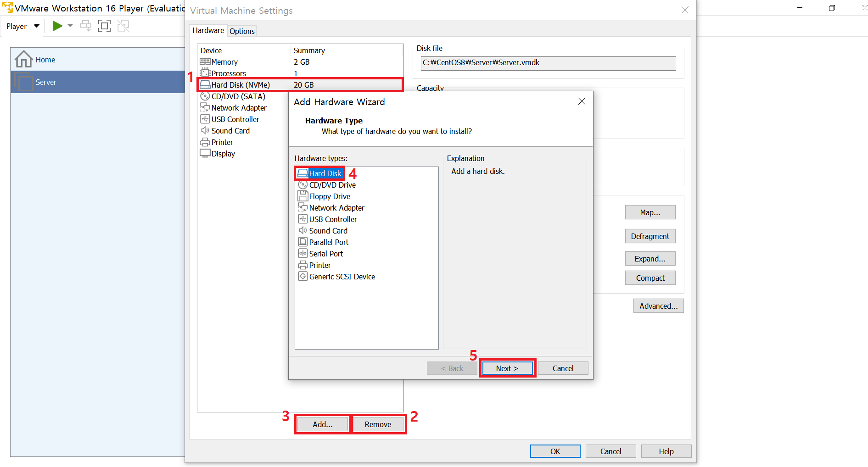Click the Help button
Viewport: 868px width, 467px height.
coord(666,451)
